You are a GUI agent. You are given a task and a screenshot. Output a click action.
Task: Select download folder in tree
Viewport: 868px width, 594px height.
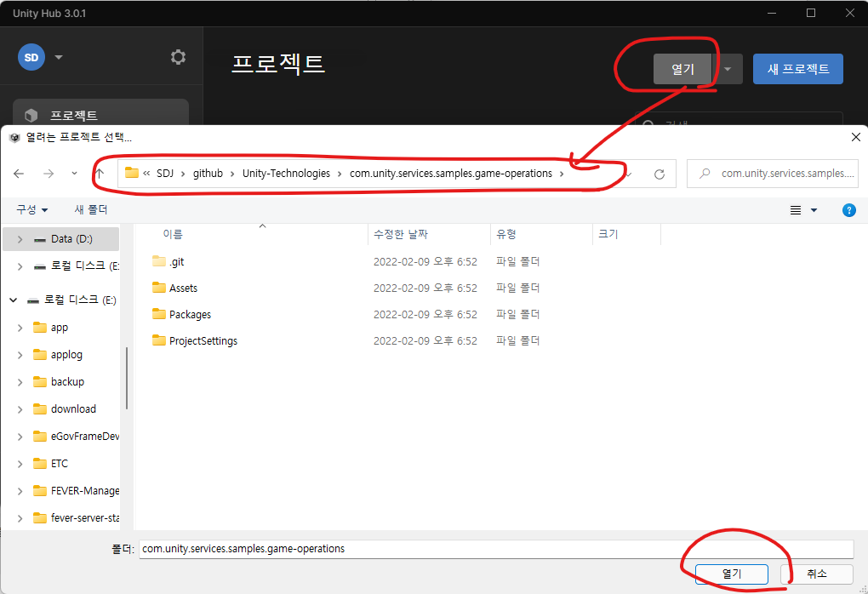(x=73, y=409)
